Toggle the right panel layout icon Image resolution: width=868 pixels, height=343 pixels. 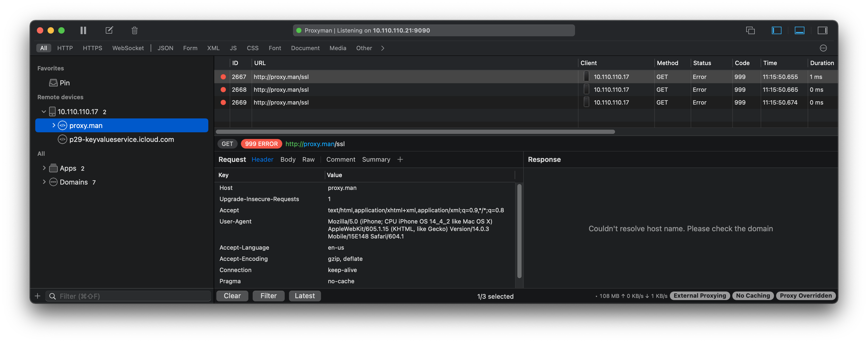tap(822, 30)
